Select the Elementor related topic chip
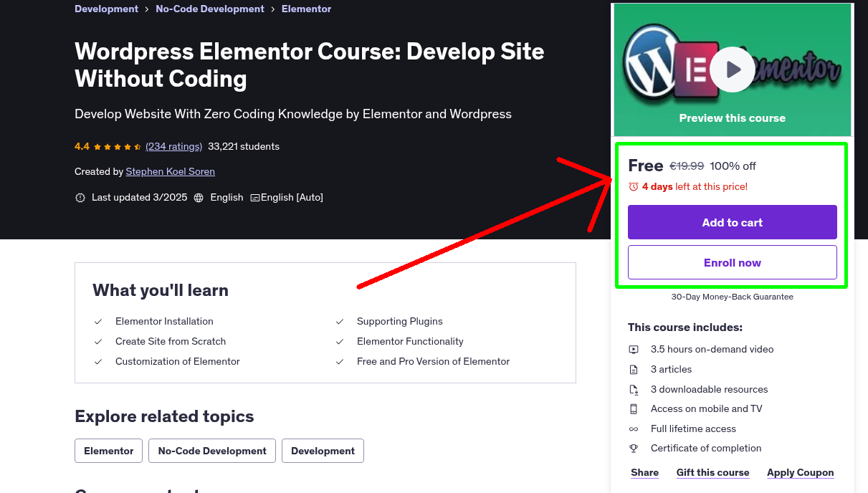The image size is (868, 493). coord(109,451)
